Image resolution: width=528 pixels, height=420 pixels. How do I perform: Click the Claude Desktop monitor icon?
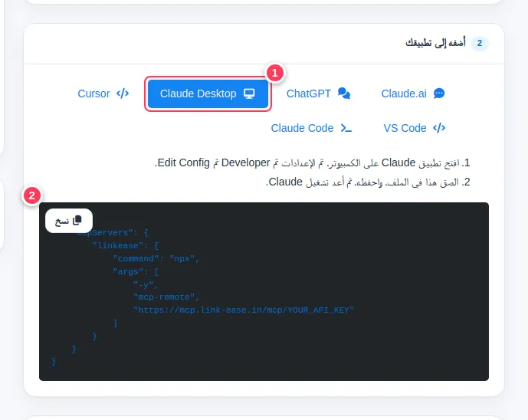(x=249, y=94)
